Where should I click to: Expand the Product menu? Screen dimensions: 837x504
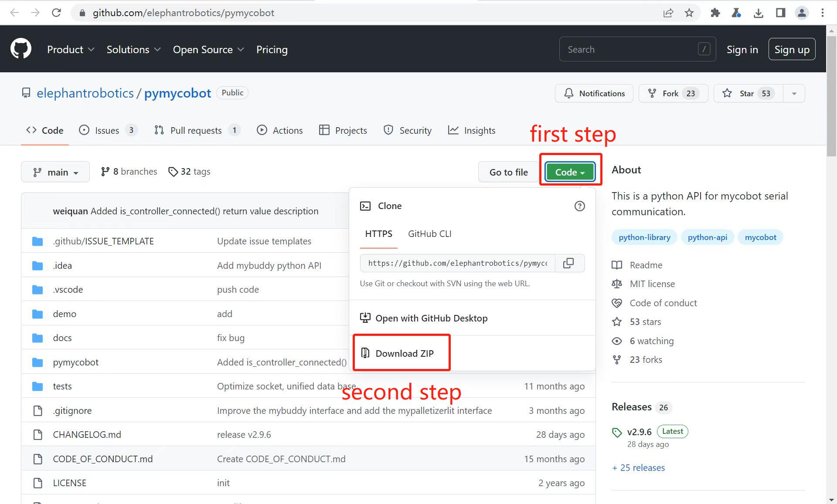pos(70,49)
